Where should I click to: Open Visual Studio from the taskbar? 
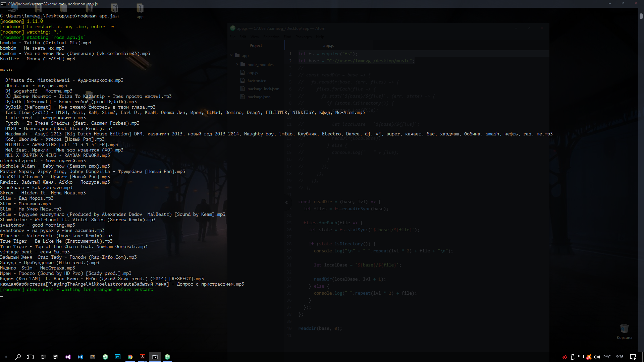[x=68, y=357]
